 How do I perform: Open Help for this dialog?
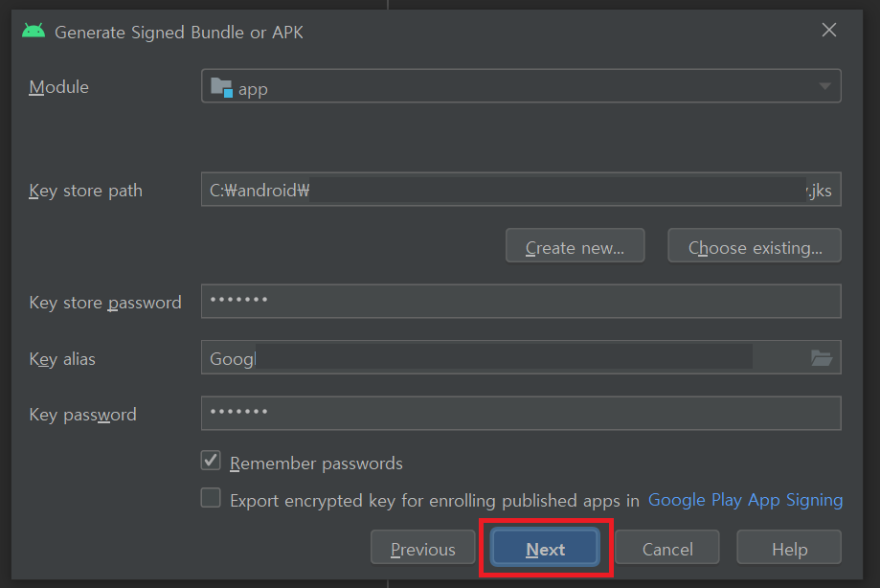[789, 549]
